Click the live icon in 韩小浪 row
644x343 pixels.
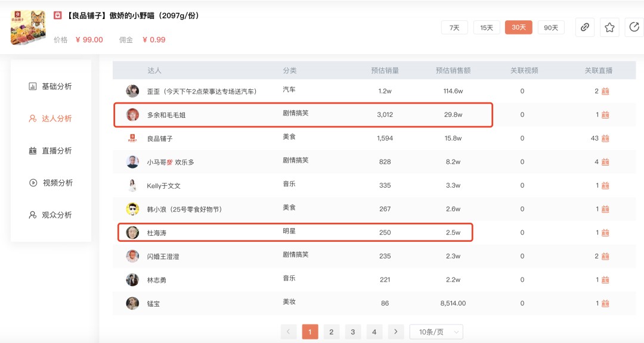tap(605, 209)
